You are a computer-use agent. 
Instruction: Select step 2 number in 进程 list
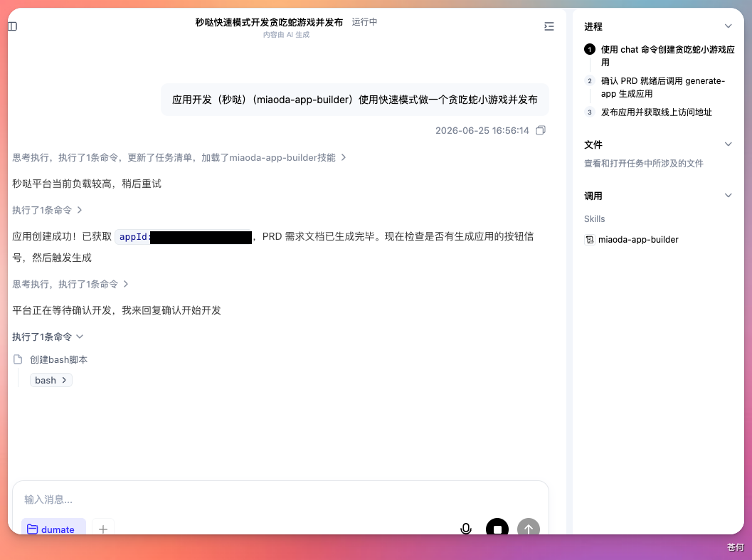point(589,80)
